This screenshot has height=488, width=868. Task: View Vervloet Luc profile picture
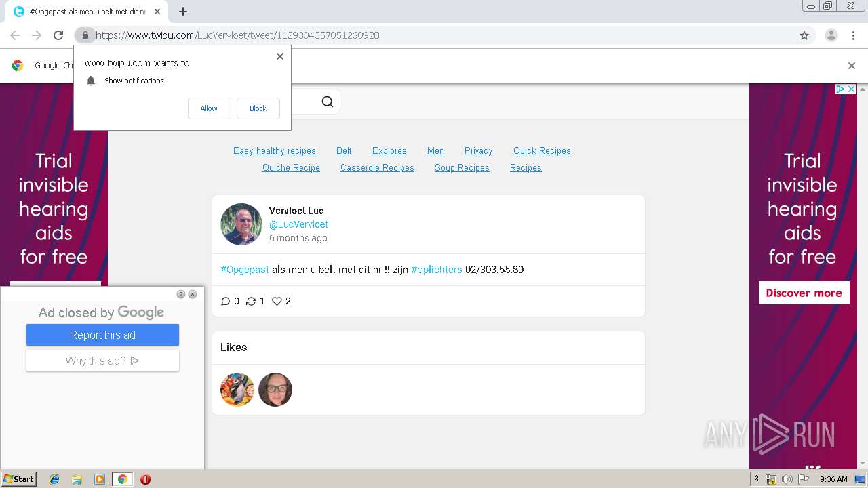point(241,224)
